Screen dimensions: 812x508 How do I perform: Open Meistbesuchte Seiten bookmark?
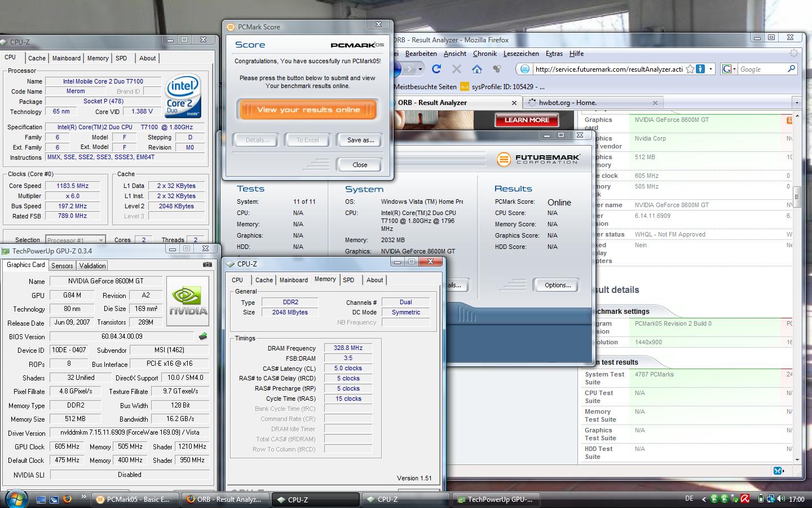425,87
